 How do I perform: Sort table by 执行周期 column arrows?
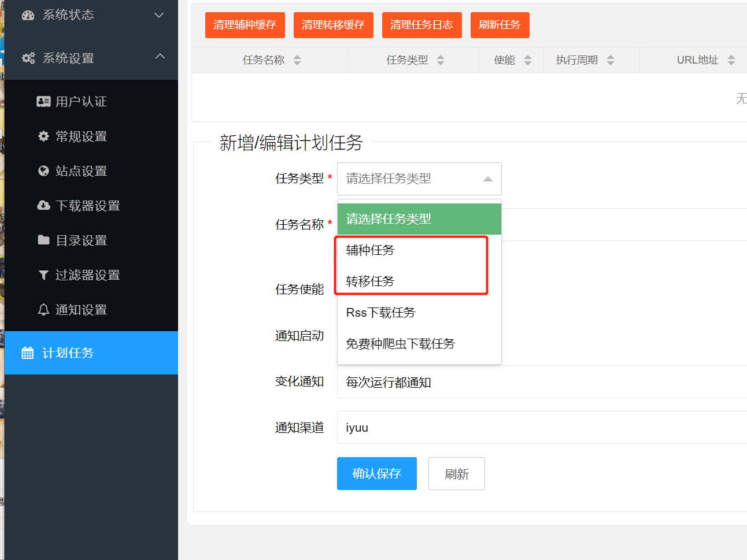click(x=611, y=60)
